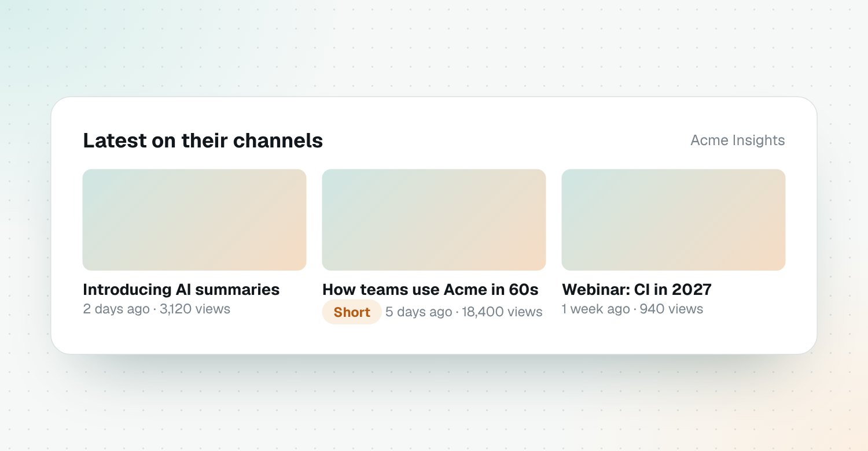868x451 pixels.
Task: Open the Acme Insights channel link
Action: 738,141
